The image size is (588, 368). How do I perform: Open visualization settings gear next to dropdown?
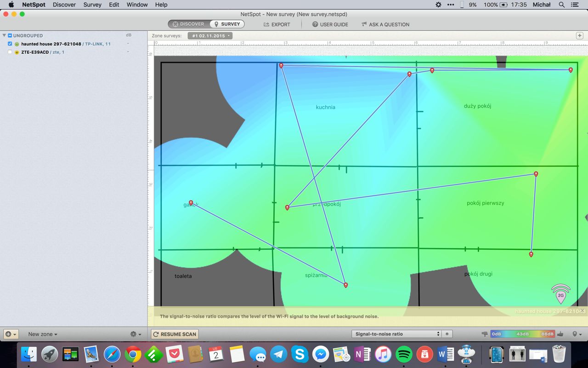tap(447, 334)
